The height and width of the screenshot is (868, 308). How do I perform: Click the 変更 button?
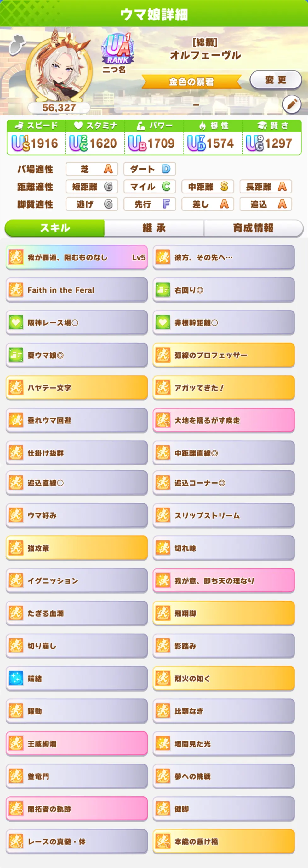[276, 80]
